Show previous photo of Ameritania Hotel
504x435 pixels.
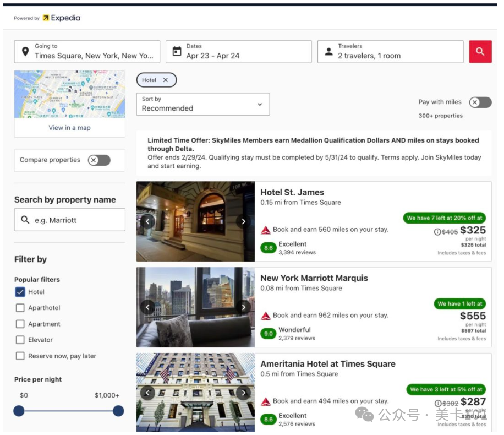147,393
